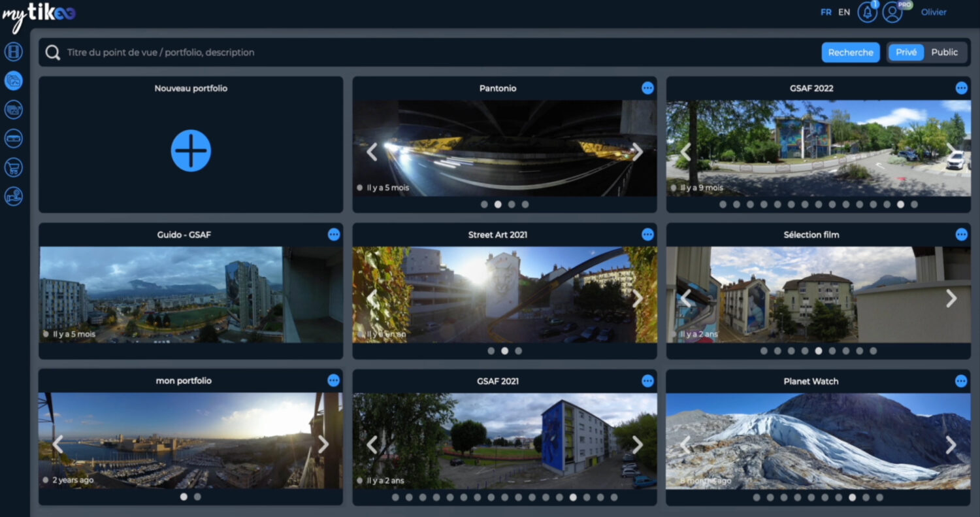Screen dimensions: 980x517
Task: Create a new portfolio with the plus button
Action: 190,150
